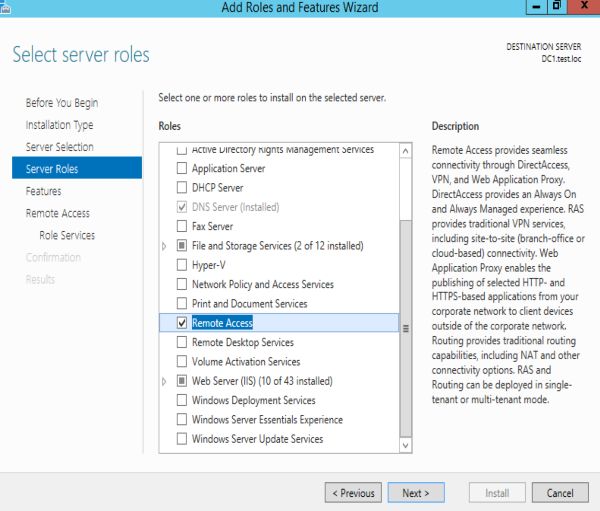
Task: Select the Hyper-V role label
Action: point(209,265)
